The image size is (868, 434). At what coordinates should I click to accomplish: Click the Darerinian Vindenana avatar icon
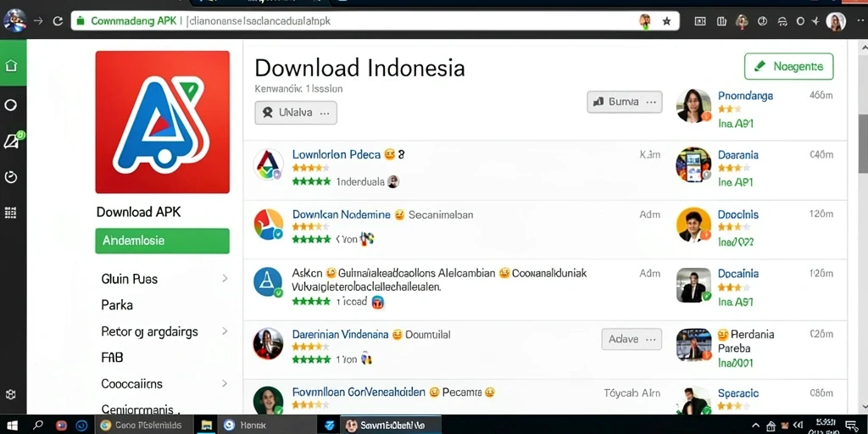point(269,344)
